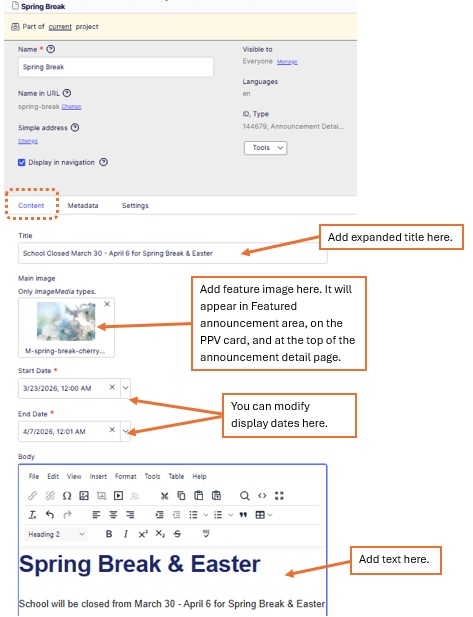This screenshot has height=617, width=473.
Task: Remove the main image with its X button
Action: (x=107, y=304)
